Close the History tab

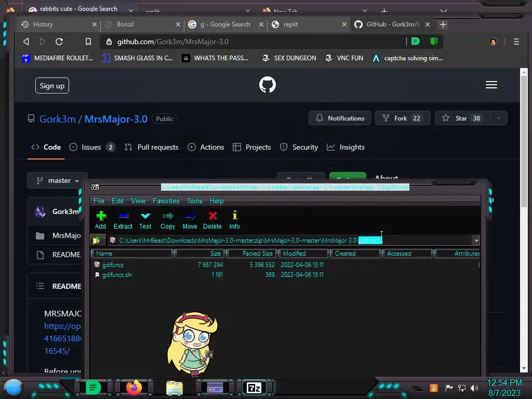[95, 24]
